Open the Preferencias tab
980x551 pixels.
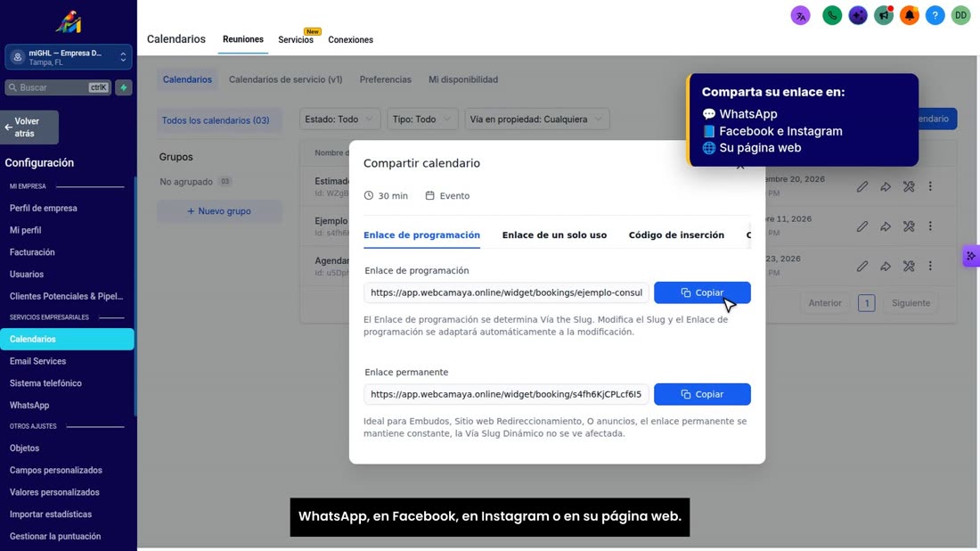click(385, 79)
